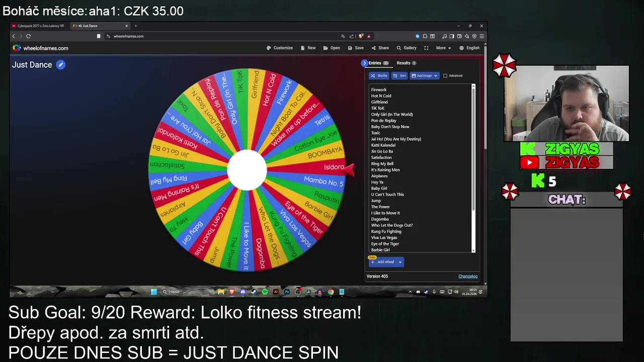The height and width of the screenshot is (362, 644).
Task: Click the Add wheel button
Action: coord(382,262)
